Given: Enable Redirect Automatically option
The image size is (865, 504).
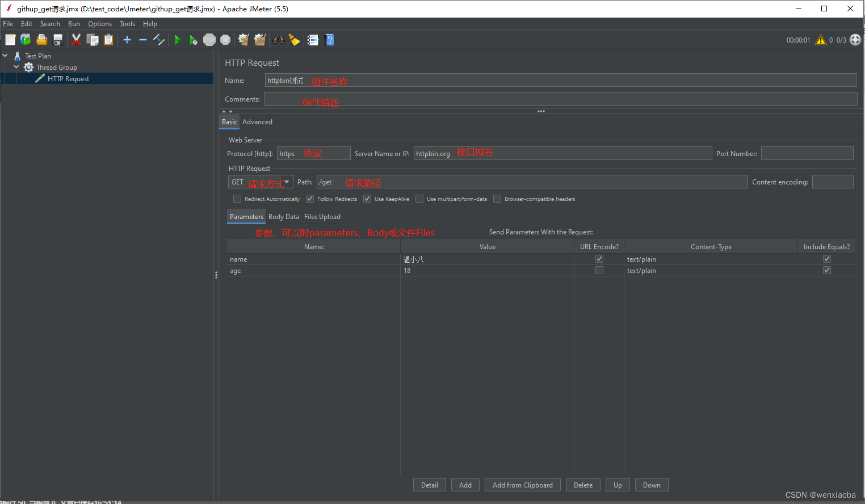Looking at the screenshot, I should (x=237, y=199).
